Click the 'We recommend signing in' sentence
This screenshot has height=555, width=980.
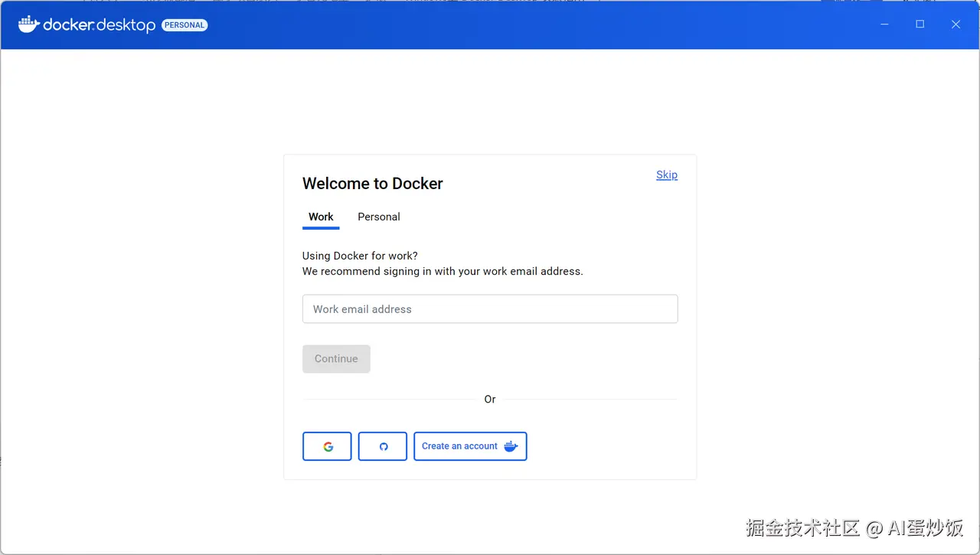(x=443, y=271)
